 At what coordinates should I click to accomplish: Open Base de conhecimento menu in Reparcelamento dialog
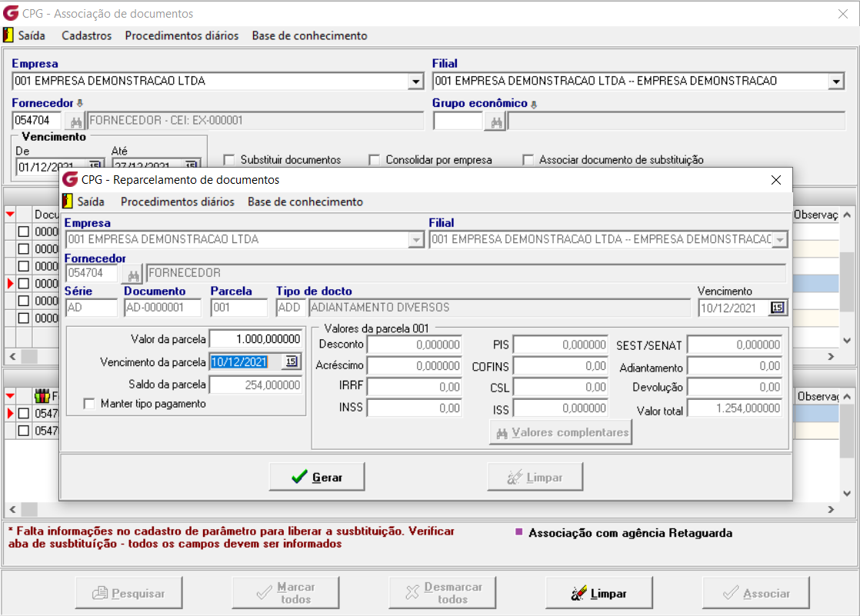click(305, 201)
